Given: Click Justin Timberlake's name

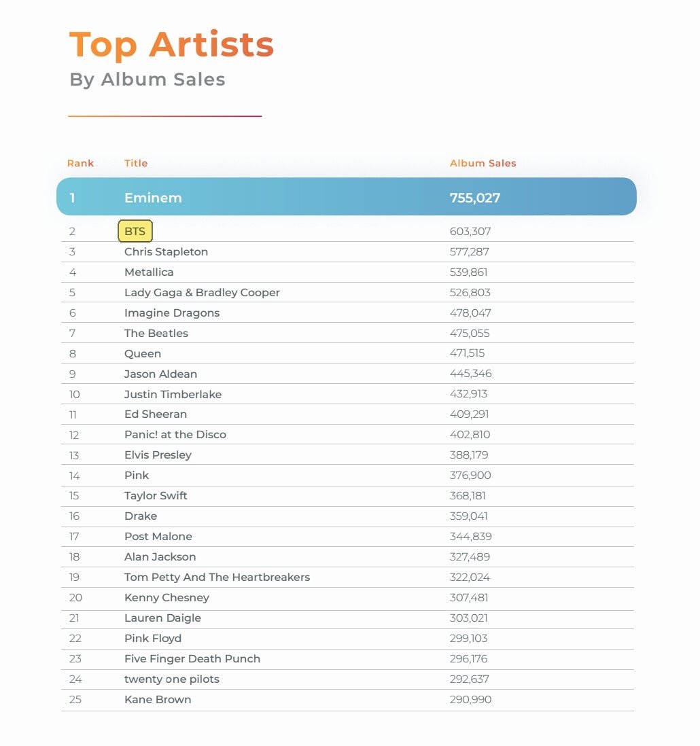Looking at the screenshot, I should point(173,395).
